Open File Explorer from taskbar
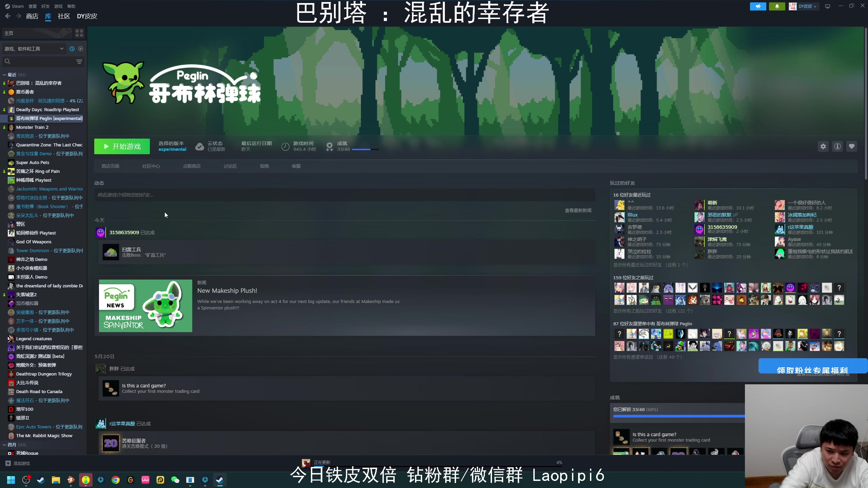The height and width of the screenshot is (488, 868). [56, 480]
